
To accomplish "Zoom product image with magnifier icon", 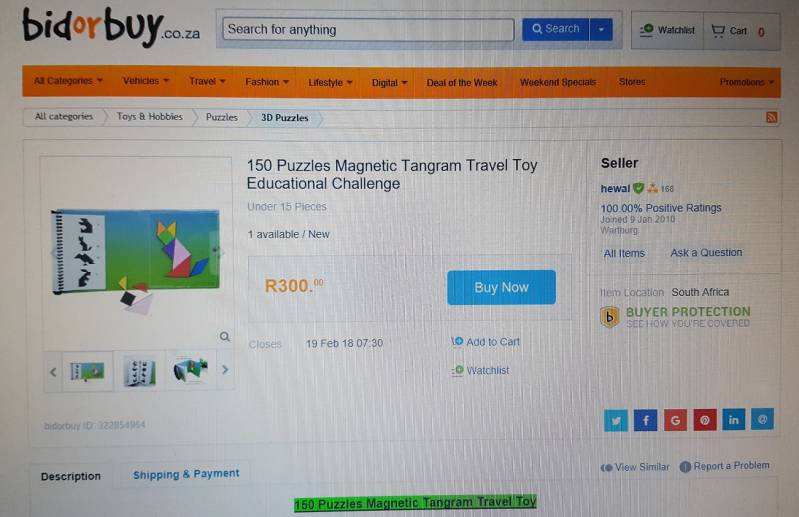I will coord(225,337).
